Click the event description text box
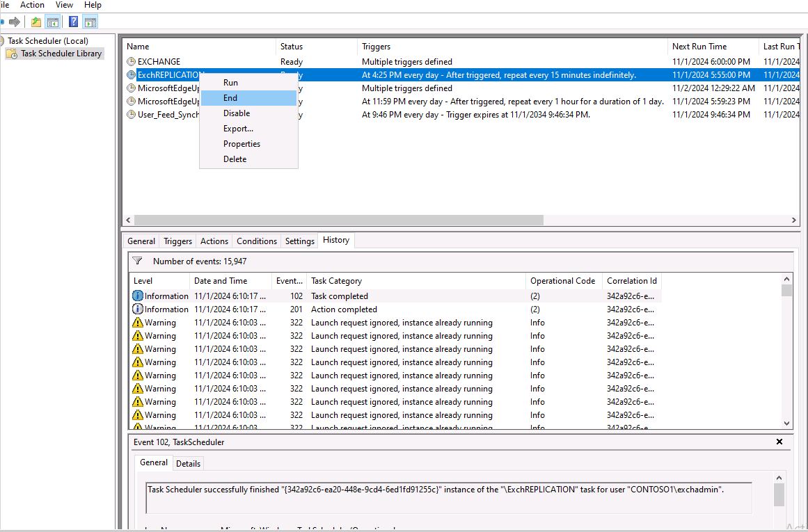808x532 pixels. coord(448,497)
